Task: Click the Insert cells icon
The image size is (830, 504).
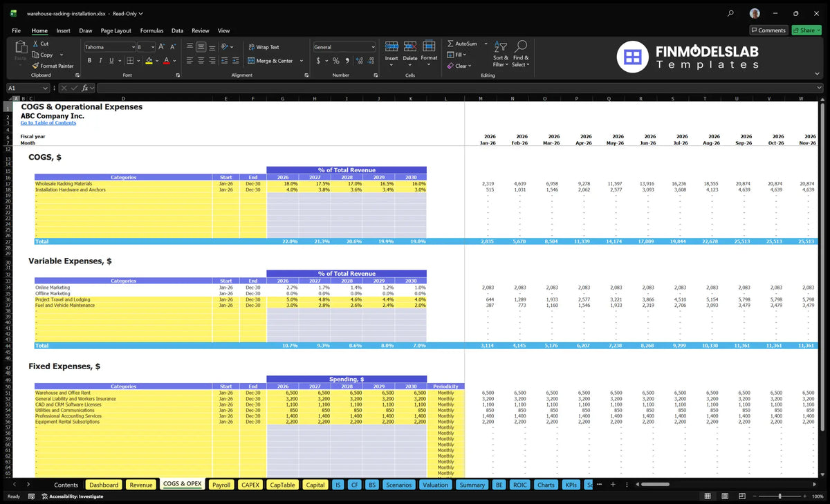Action: point(391,46)
